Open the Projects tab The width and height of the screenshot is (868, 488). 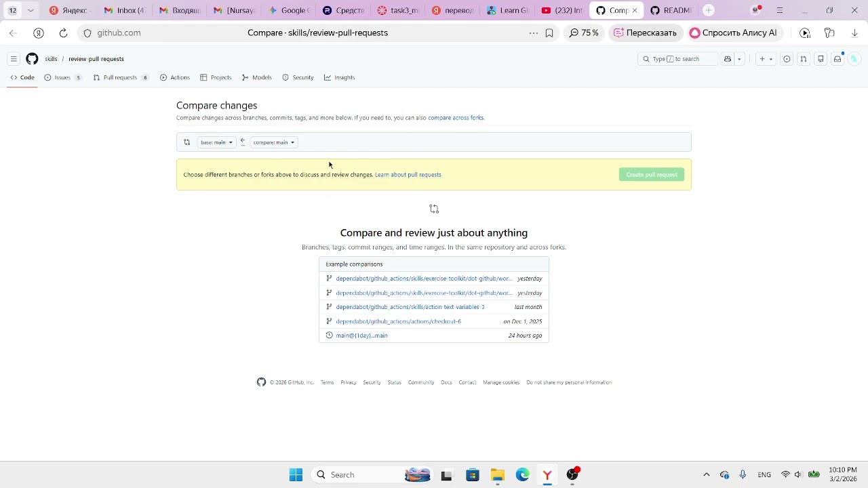pyautogui.click(x=216, y=77)
